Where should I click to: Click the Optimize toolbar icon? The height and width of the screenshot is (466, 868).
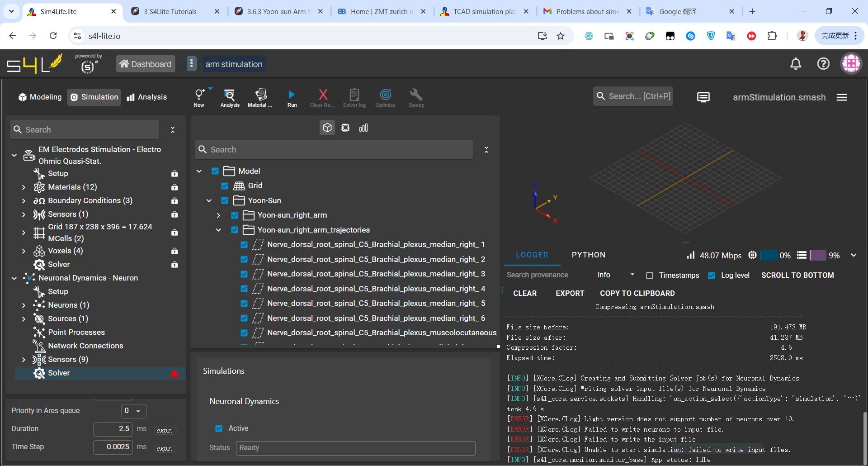point(385,97)
